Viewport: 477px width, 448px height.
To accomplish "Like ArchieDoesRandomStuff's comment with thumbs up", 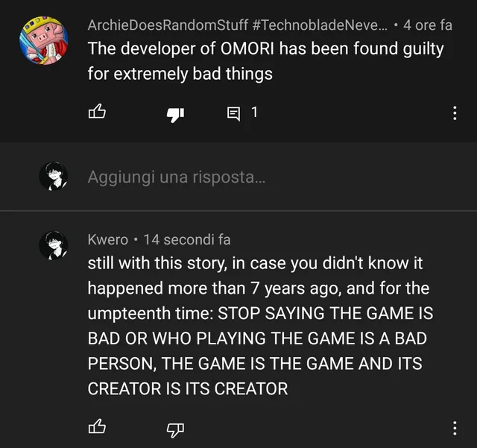I will pos(97,111).
